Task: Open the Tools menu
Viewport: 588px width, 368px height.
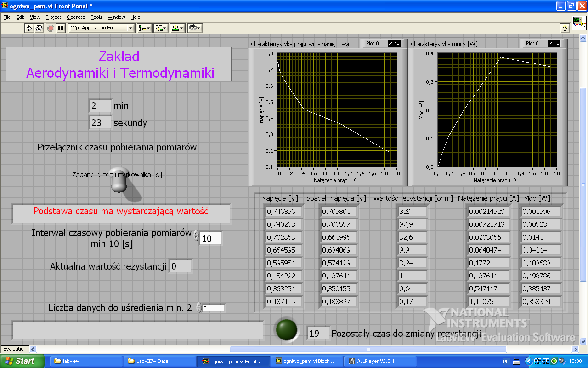Action: (96, 17)
